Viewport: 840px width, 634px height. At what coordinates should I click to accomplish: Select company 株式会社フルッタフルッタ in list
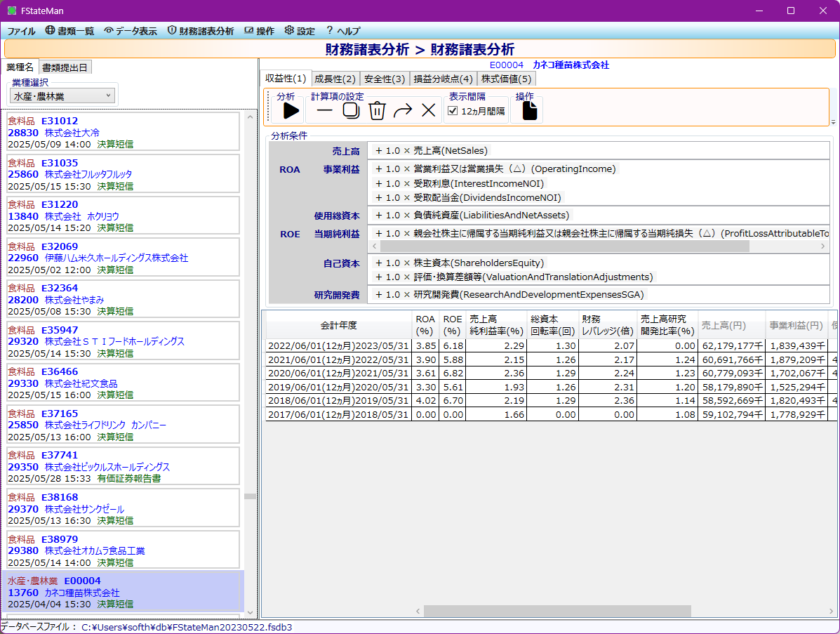click(x=123, y=174)
